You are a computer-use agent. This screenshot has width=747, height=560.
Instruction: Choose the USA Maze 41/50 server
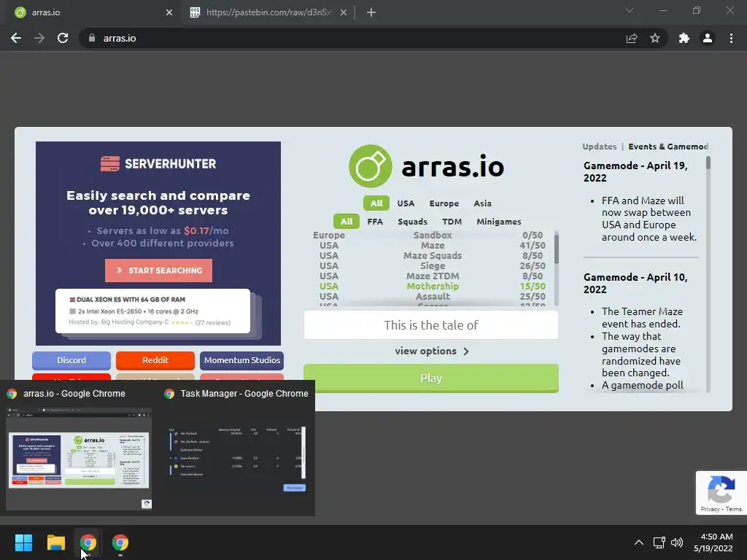(428, 245)
